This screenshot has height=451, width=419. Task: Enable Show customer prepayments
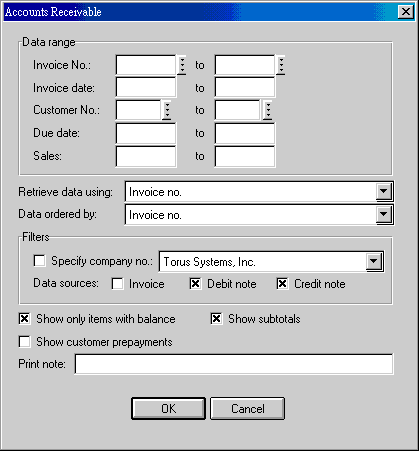24,342
